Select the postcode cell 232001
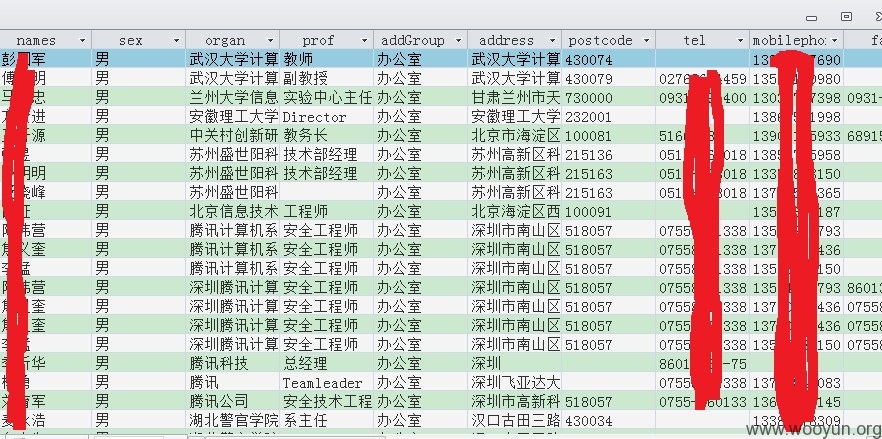The height and width of the screenshot is (439, 882). 608,117
